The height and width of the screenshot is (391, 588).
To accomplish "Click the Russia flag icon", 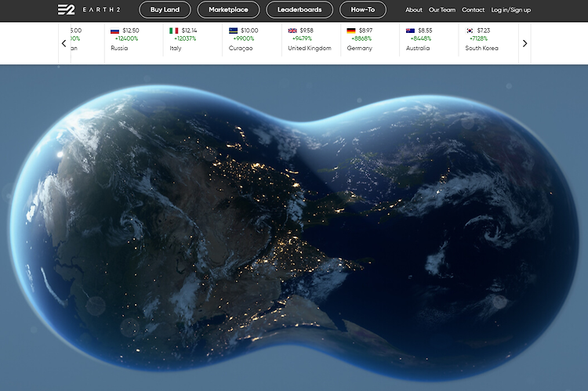I will 114,31.
